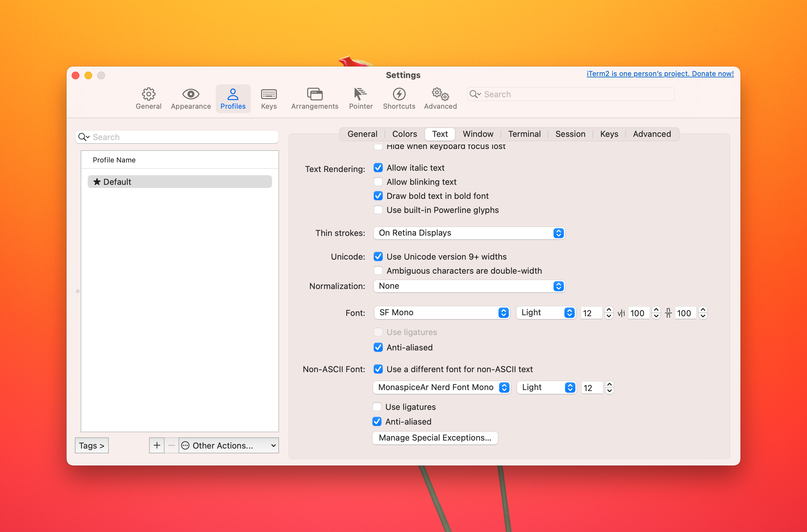The width and height of the screenshot is (807, 532).
Task: Enable Use built-in Powerline glyphs
Action: coord(378,210)
